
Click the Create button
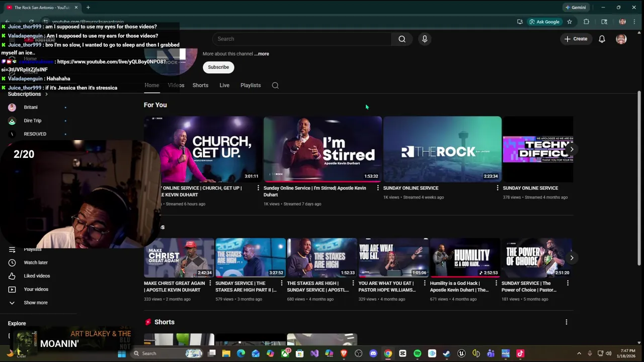(576, 39)
